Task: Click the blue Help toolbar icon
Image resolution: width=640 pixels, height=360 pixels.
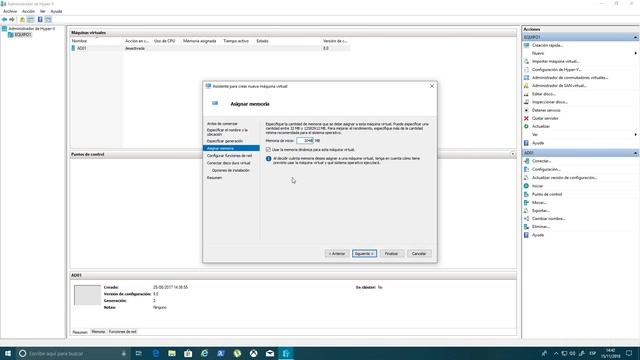Action: (40, 20)
